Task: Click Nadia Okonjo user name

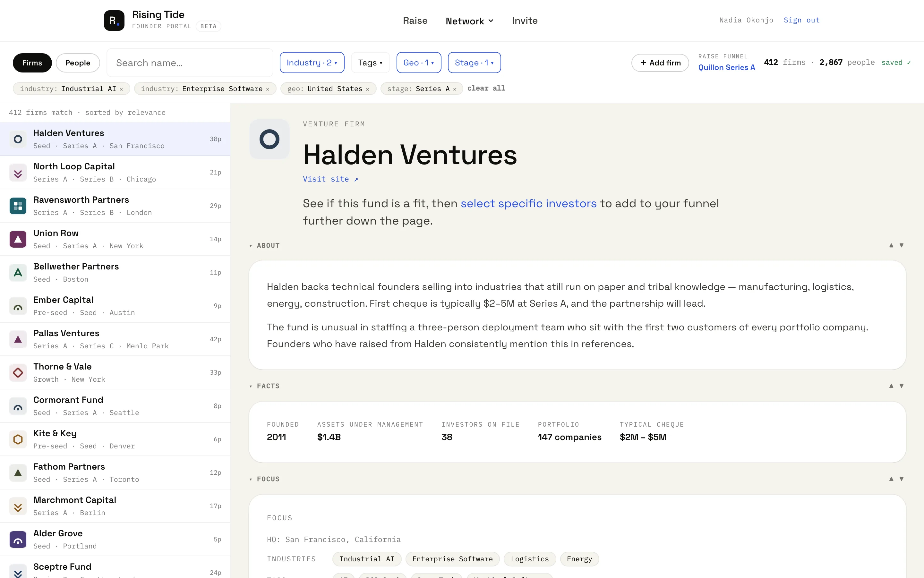Action: pyautogui.click(x=746, y=20)
